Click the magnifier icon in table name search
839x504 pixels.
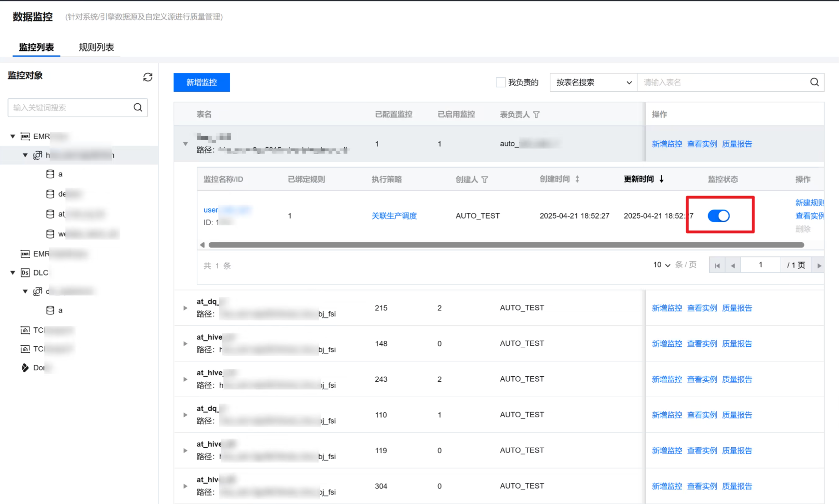tap(814, 82)
